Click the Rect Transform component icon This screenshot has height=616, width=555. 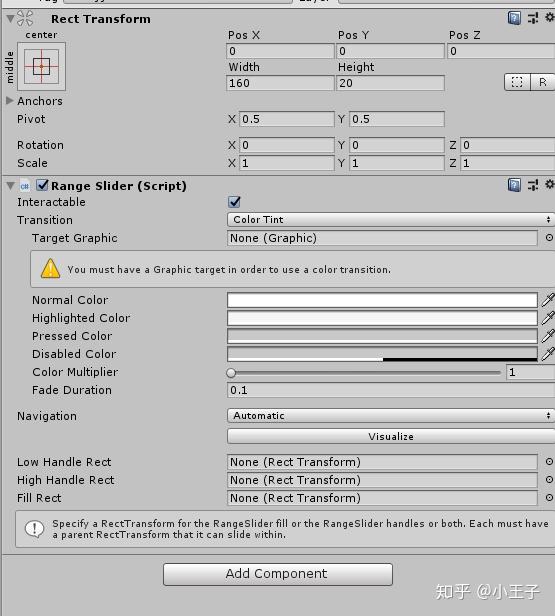click(26, 18)
